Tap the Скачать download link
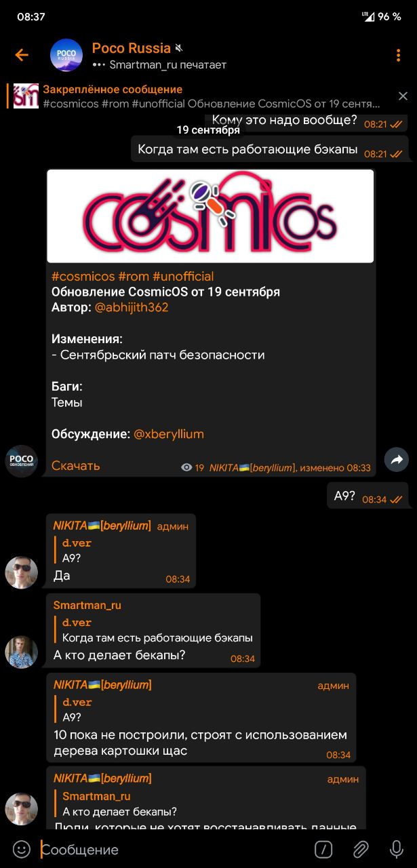This screenshot has width=417, height=868. 76,465
